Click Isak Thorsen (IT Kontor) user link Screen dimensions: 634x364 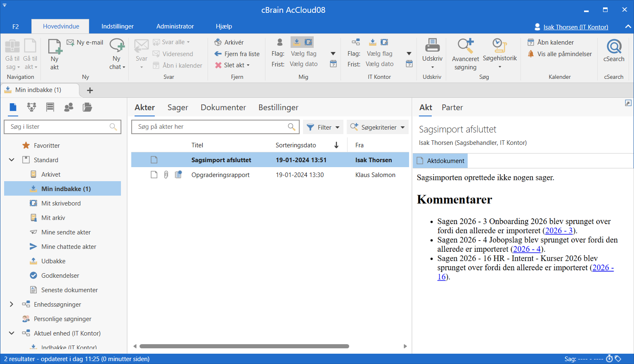pyautogui.click(x=576, y=27)
